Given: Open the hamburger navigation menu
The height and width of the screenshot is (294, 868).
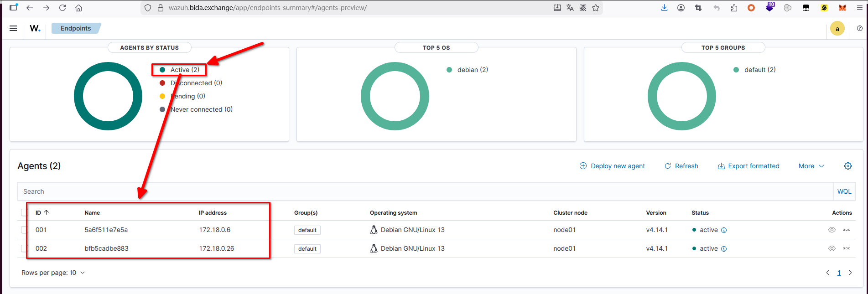Looking at the screenshot, I should (13, 28).
